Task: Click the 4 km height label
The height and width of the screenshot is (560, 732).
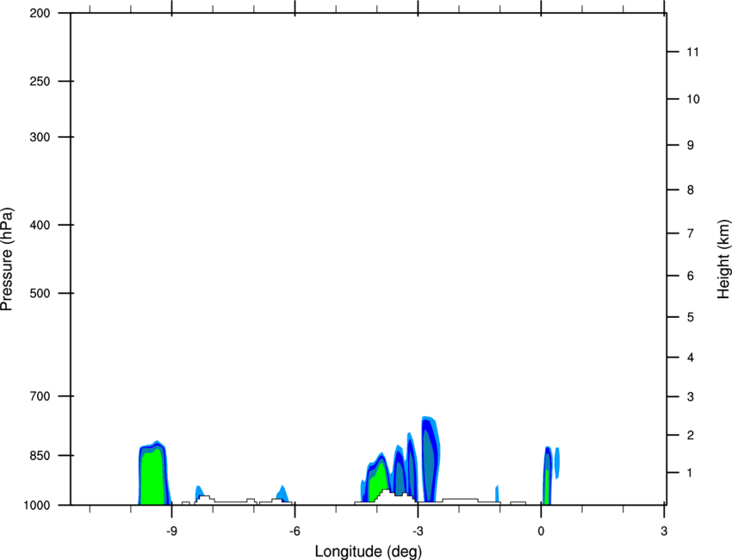Action: click(691, 358)
